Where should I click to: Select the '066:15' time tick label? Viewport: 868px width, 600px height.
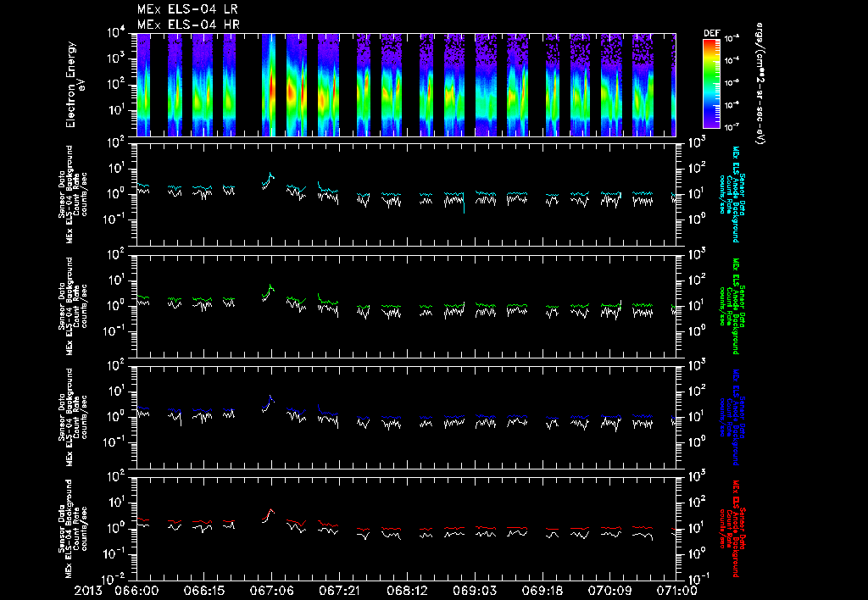(x=203, y=592)
